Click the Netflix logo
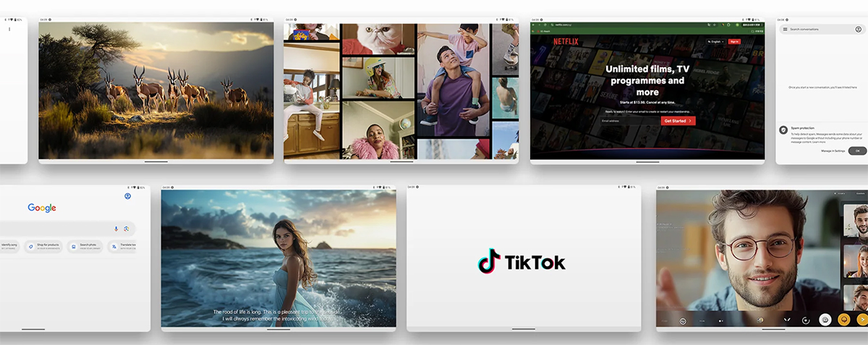 (x=564, y=42)
